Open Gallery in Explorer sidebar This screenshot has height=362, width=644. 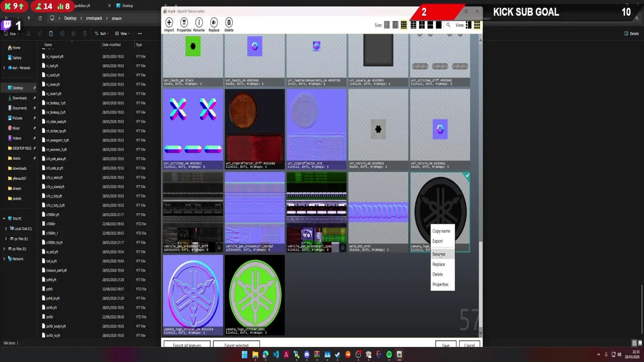(x=15, y=58)
